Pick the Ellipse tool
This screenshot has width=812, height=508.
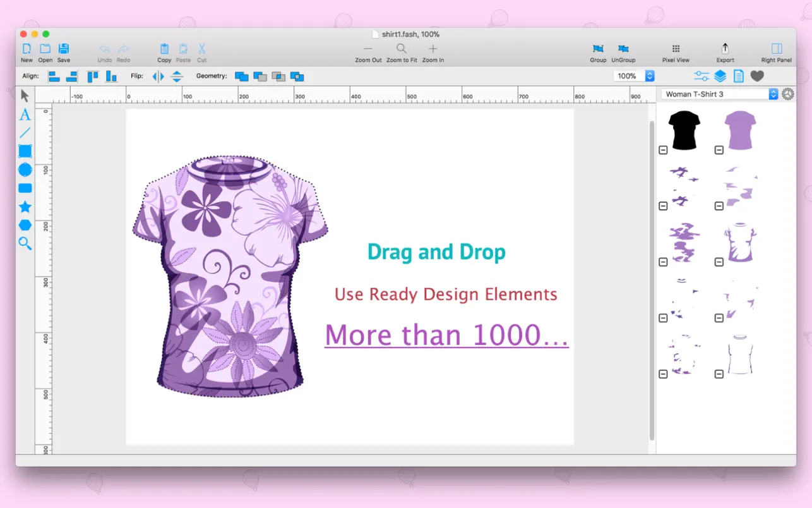tap(25, 169)
